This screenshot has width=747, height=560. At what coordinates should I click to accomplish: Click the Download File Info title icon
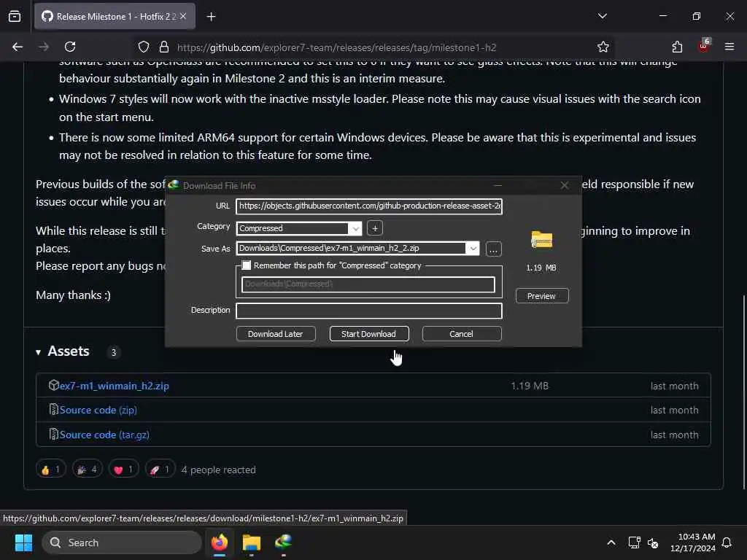[174, 185]
